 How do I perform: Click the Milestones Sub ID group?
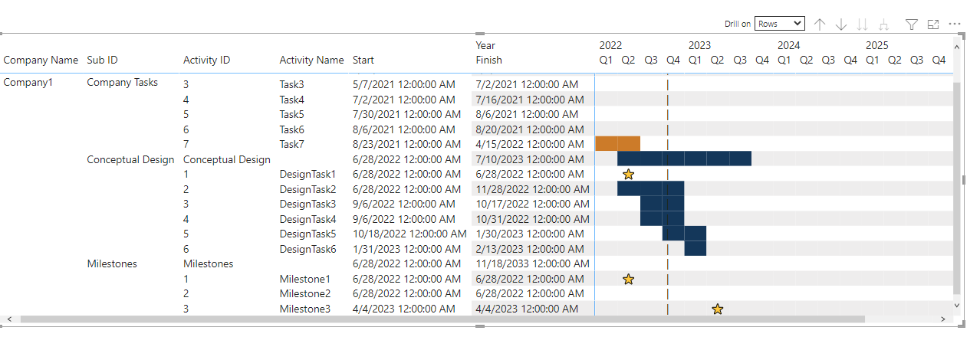coord(112,263)
